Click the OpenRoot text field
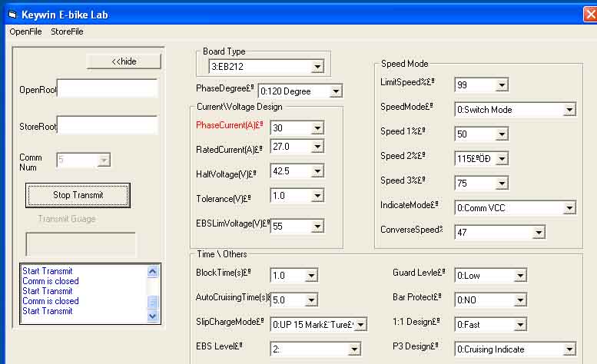The height and width of the screenshot is (364, 597). pyautogui.click(x=108, y=89)
